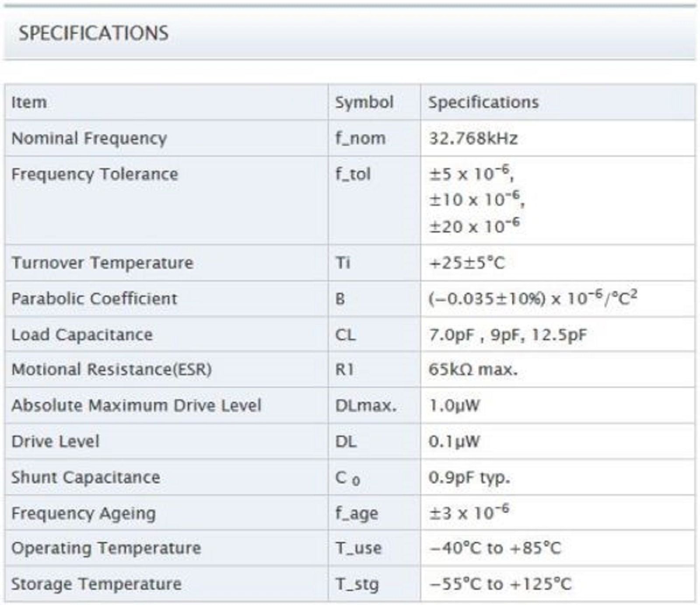The image size is (700, 605).
Task: Click the f_age symbol cell
Action: (x=357, y=513)
